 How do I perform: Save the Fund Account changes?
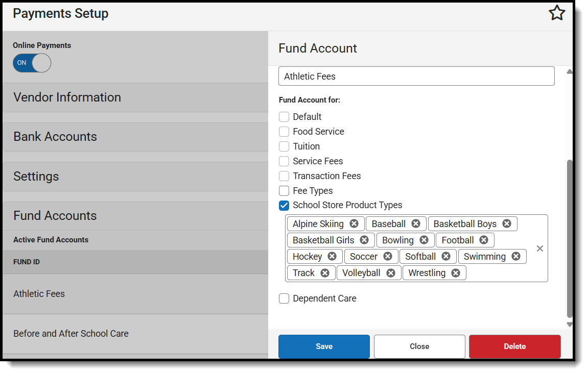(324, 346)
